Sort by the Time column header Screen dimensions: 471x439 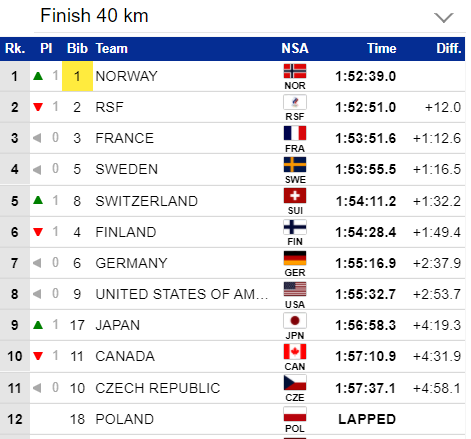coord(382,49)
